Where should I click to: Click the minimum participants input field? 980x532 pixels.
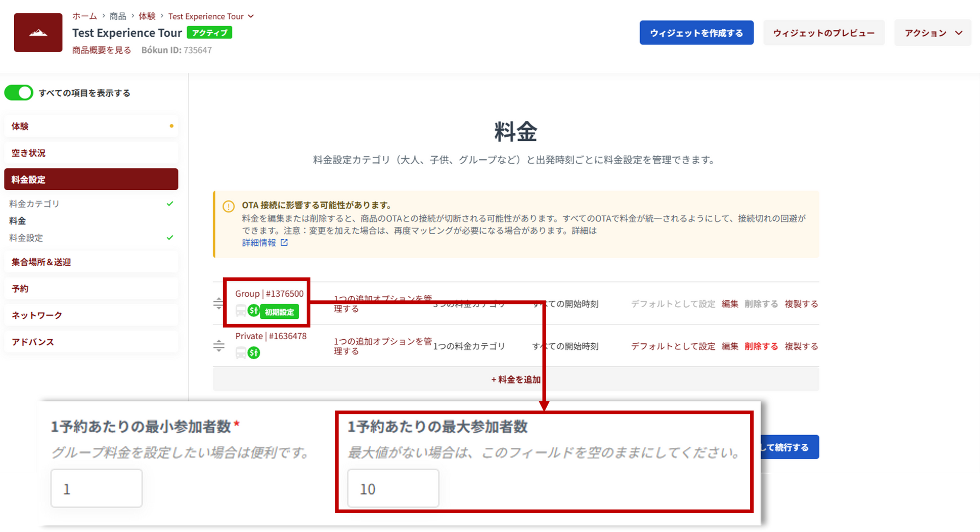pos(96,489)
